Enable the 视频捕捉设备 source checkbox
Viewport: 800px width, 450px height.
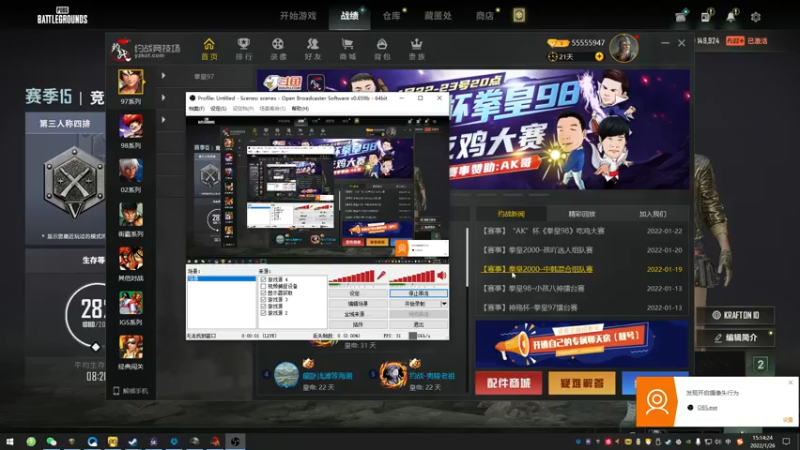pos(263,286)
